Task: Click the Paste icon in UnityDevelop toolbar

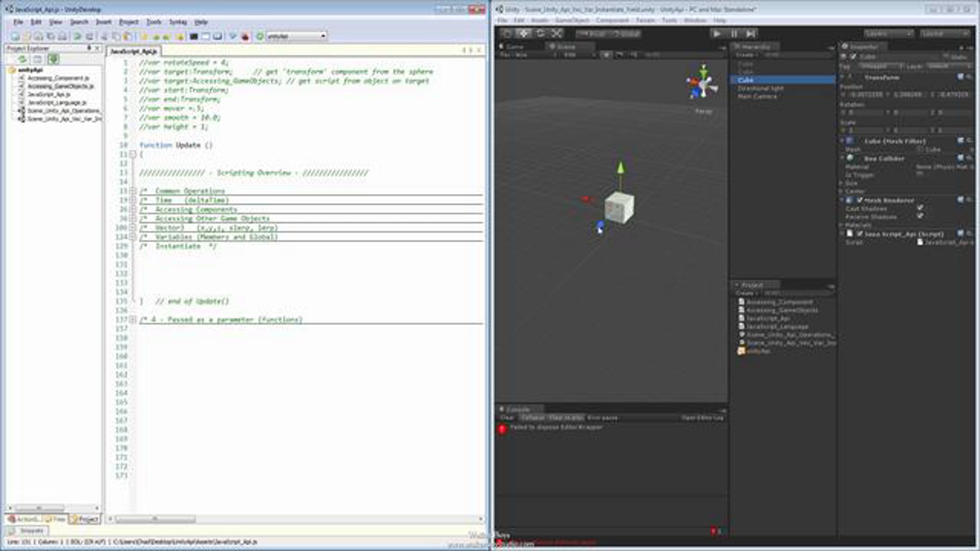Action: 127,37
